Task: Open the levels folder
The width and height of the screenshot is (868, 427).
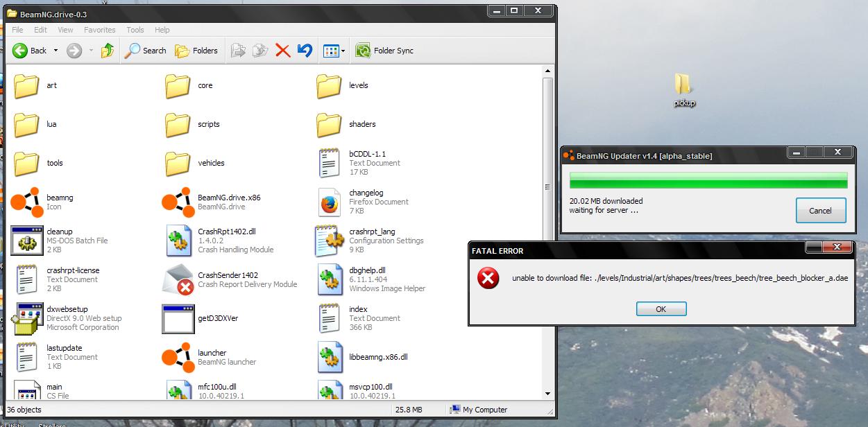Action: [329, 86]
